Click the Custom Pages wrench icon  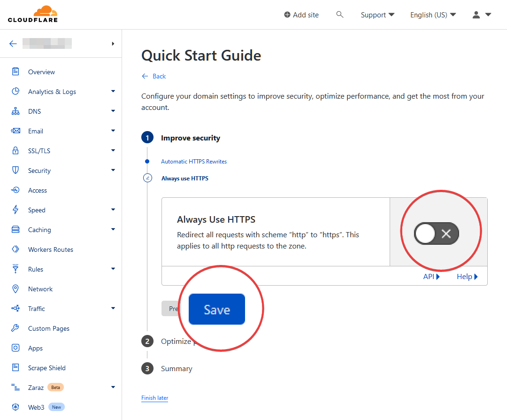pyautogui.click(x=15, y=328)
